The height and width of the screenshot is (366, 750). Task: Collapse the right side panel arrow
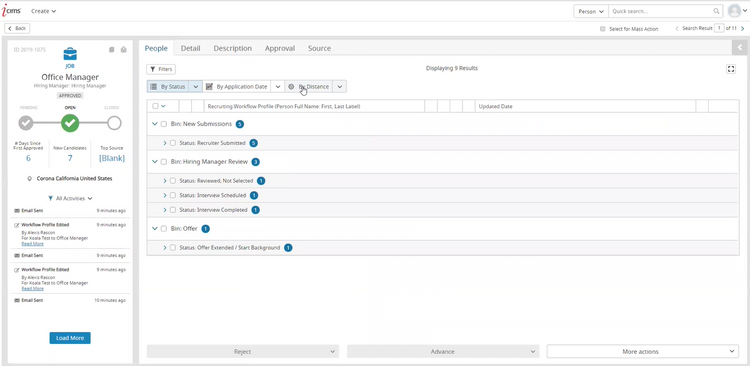pos(739,47)
